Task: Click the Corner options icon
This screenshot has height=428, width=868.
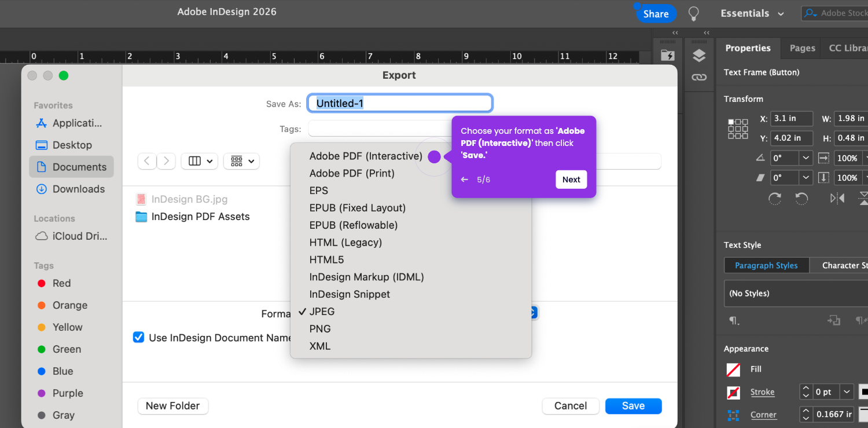Action: (x=734, y=415)
